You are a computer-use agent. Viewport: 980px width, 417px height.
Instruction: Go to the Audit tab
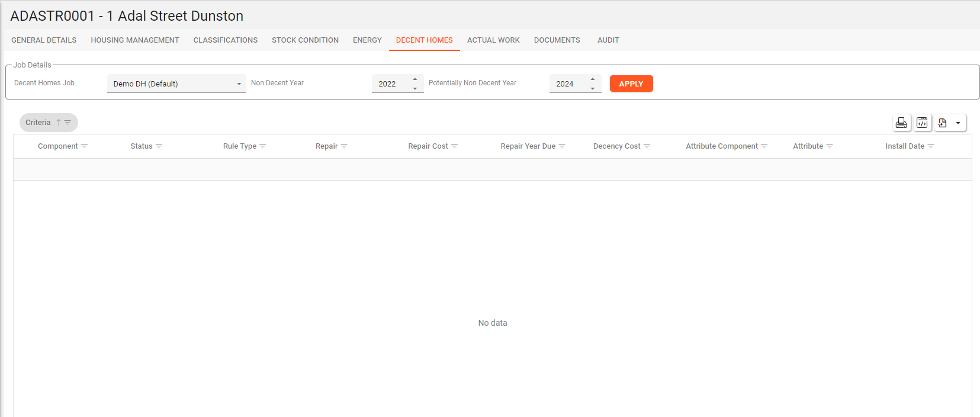tap(608, 40)
